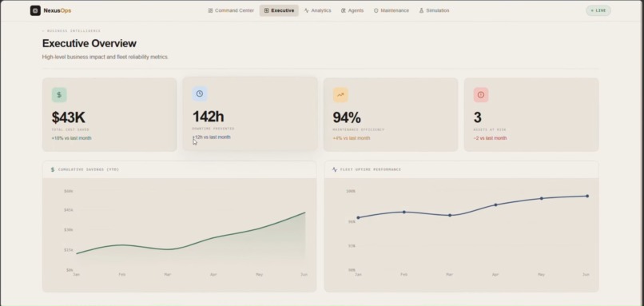Click the Maintenance Efficiency label

(359, 129)
